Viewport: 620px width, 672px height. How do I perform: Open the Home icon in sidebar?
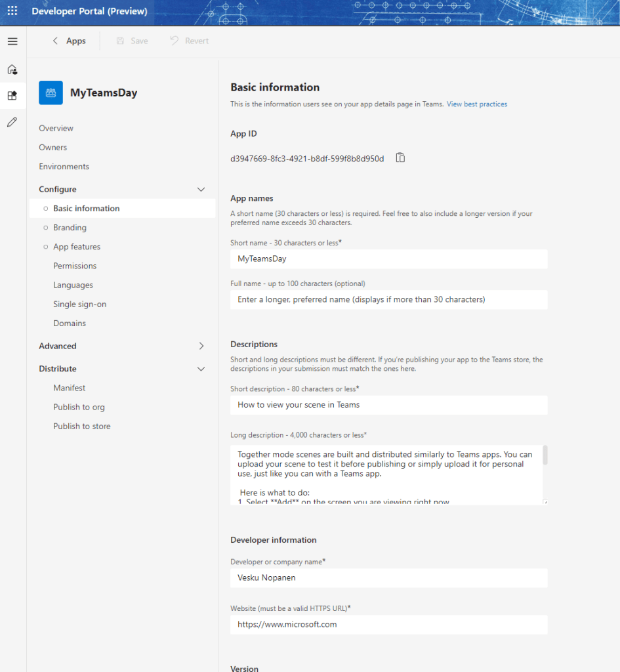12,69
